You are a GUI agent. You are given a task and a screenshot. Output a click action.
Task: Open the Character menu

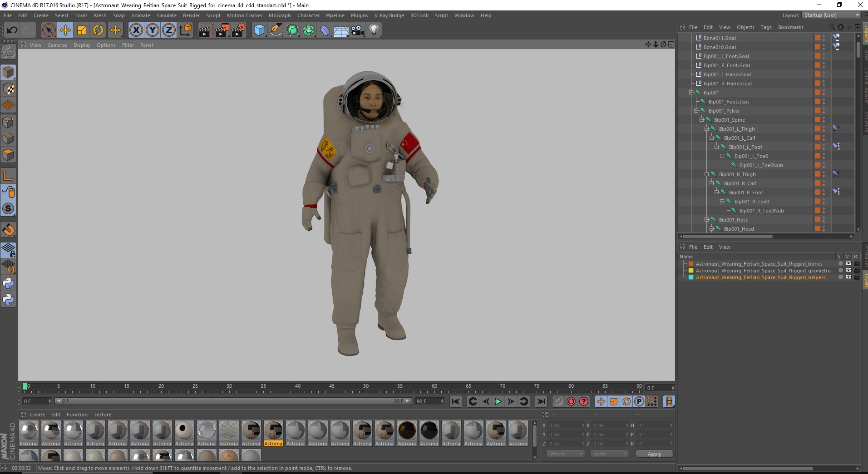(x=308, y=15)
